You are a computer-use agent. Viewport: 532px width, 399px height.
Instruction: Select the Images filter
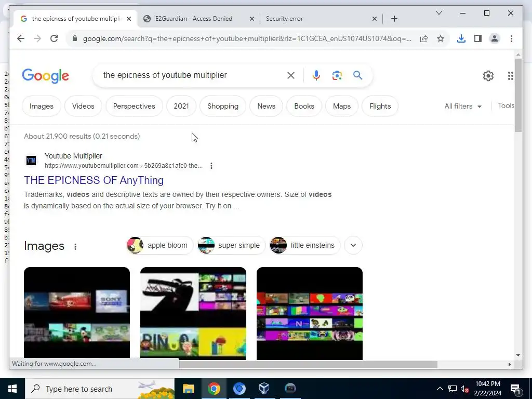click(42, 106)
